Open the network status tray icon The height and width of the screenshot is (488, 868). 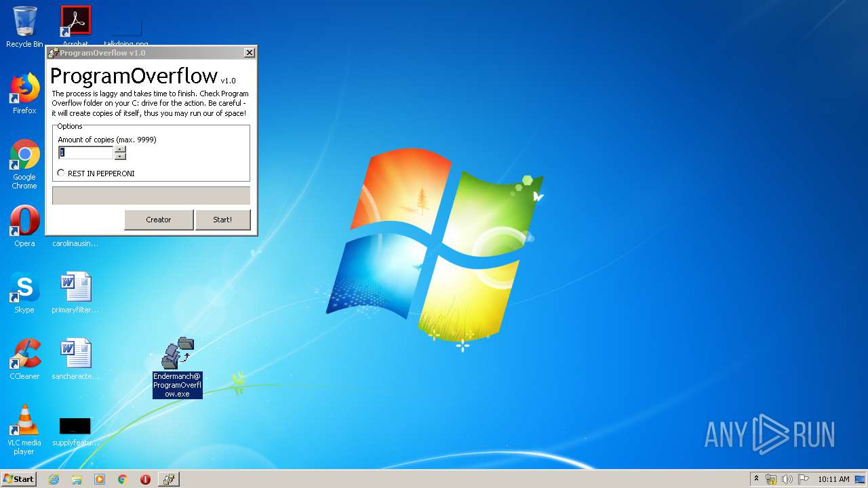(771, 479)
